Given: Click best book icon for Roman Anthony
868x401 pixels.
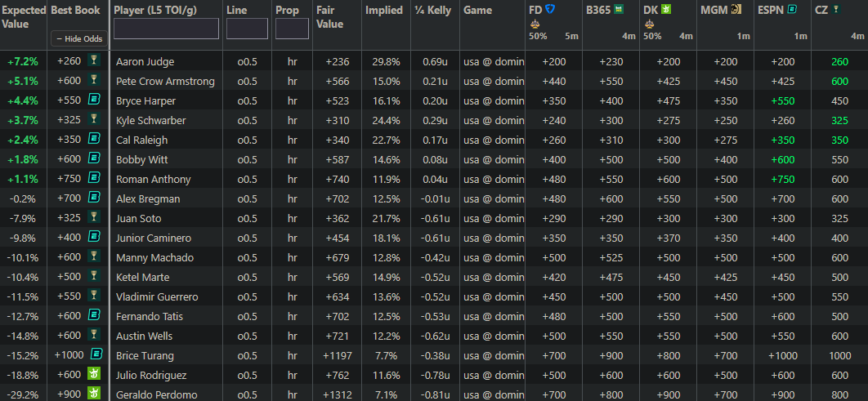Looking at the screenshot, I should pyautogui.click(x=94, y=178).
